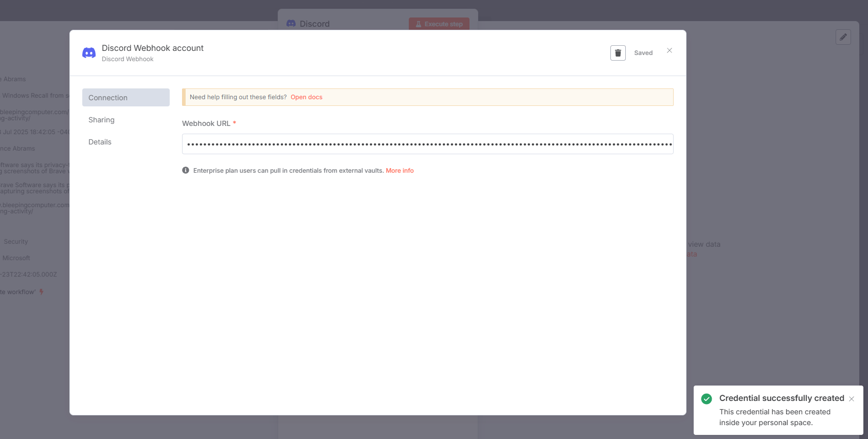The height and width of the screenshot is (439, 868).
Task: Click the Saved status label
Action: pyautogui.click(x=643, y=53)
